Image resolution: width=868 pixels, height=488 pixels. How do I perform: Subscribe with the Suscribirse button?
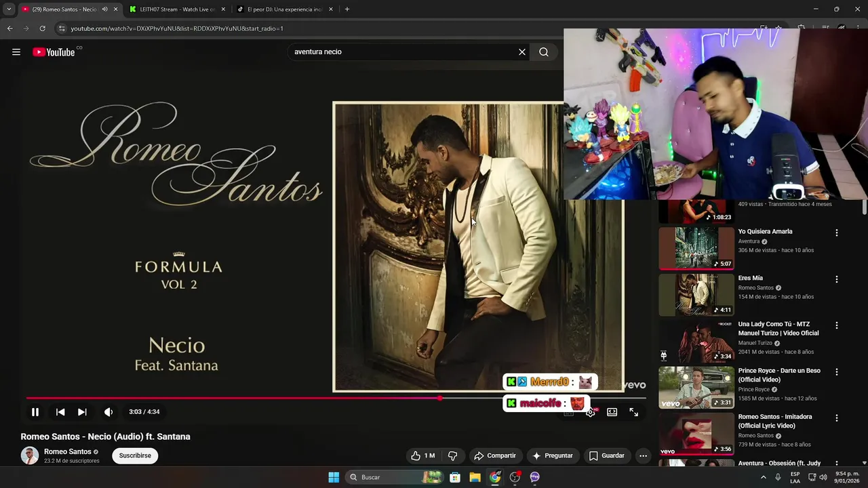[135, 455]
